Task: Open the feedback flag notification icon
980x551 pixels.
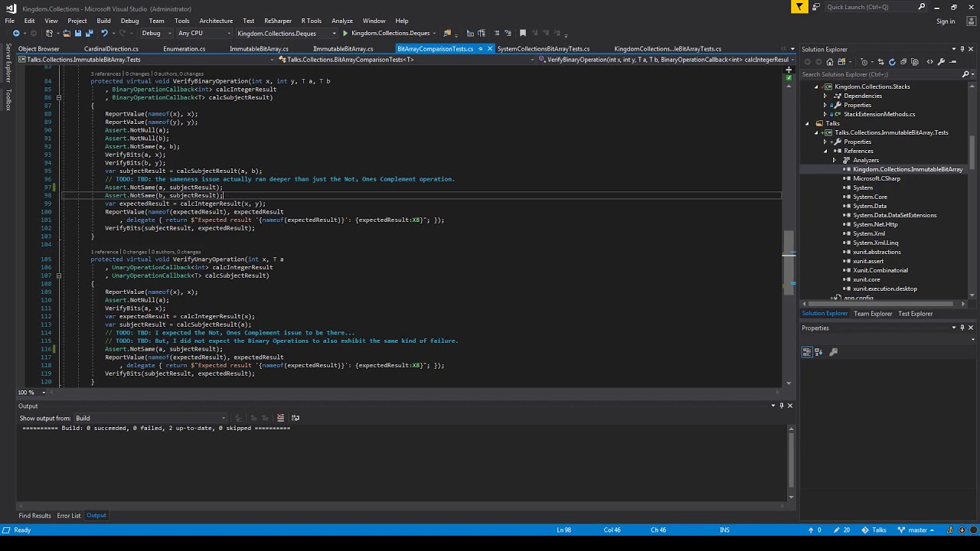Action: [x=799, y=7]
